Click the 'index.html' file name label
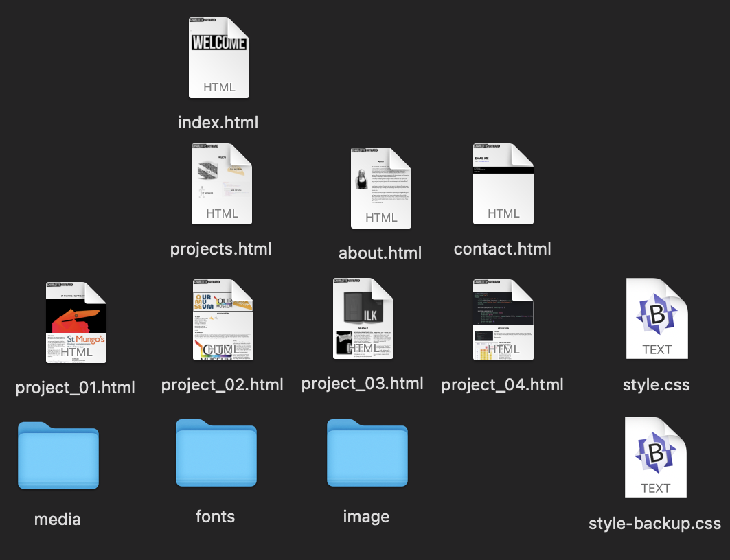Screen dimensions: 730x560 (x=218, y=122)
